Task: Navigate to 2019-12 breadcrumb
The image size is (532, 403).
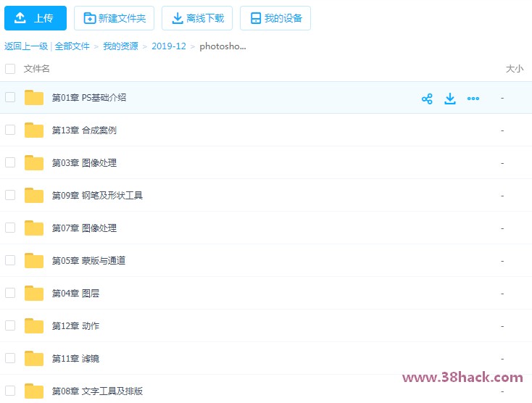Action: (169, 46)
